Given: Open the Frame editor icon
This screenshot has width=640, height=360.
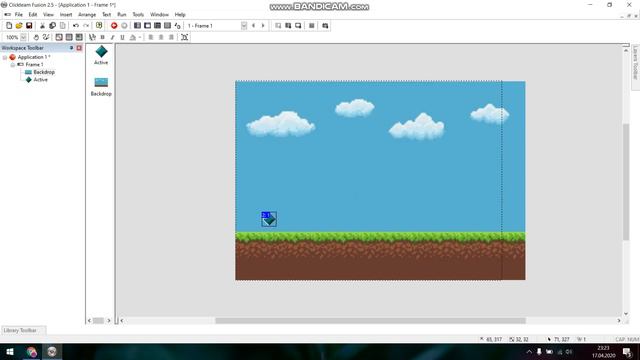Looking at the screenshot, I should tap(147, 25).
